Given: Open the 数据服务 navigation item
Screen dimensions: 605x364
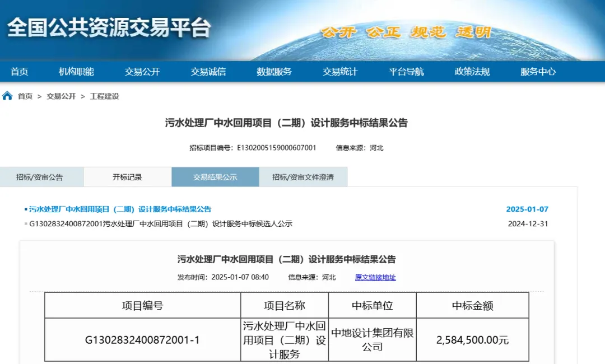Looking at the screenshot, I should 274,71.
